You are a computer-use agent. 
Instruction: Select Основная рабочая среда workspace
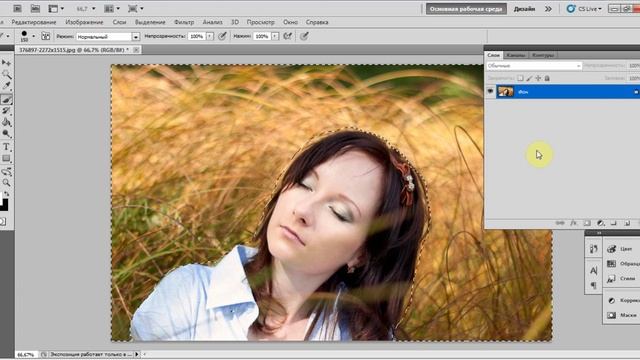(466, 9)
